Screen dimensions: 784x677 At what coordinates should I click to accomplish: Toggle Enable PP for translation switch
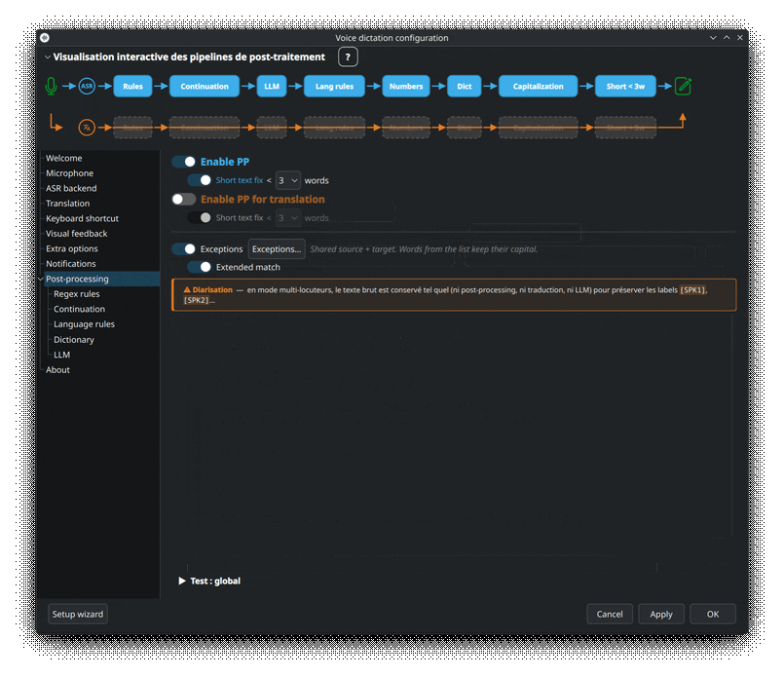183,199
